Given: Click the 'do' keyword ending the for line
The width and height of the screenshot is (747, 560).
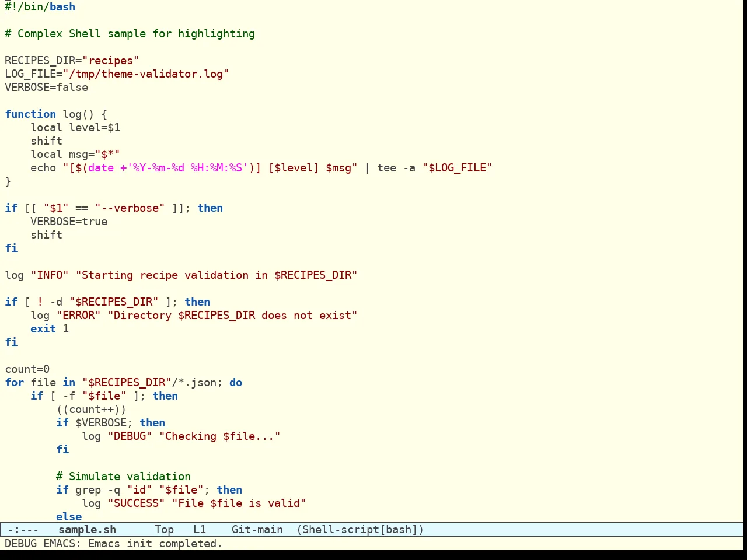Looking at the screenshot, I should (236, 383).
